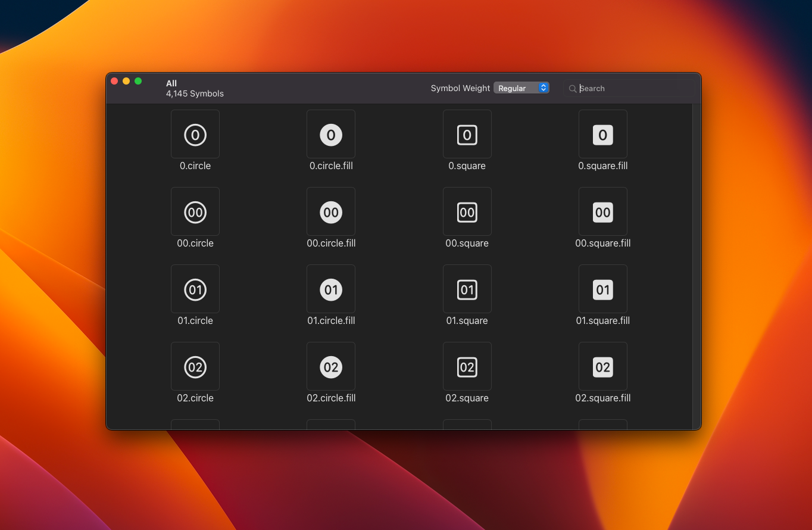Click the '00.circle.fill' name label
Image resolution: width=812 pixels, height=530 pixels.
tap(331, 244)
